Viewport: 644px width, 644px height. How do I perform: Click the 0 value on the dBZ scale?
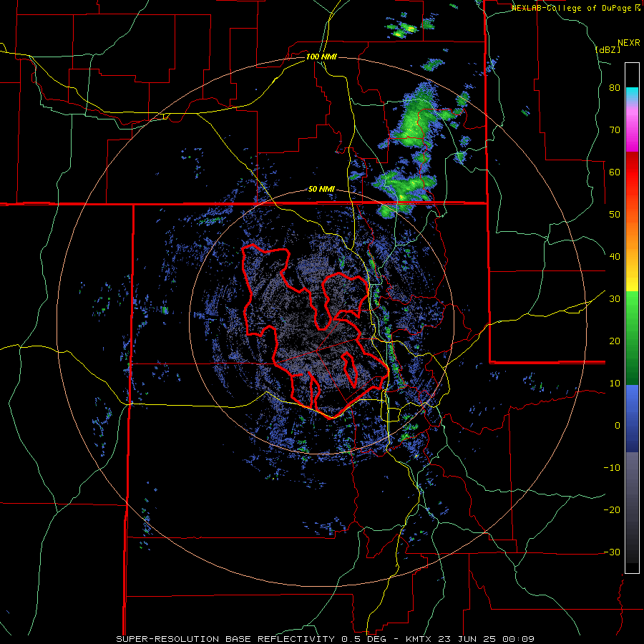(618, 426)
